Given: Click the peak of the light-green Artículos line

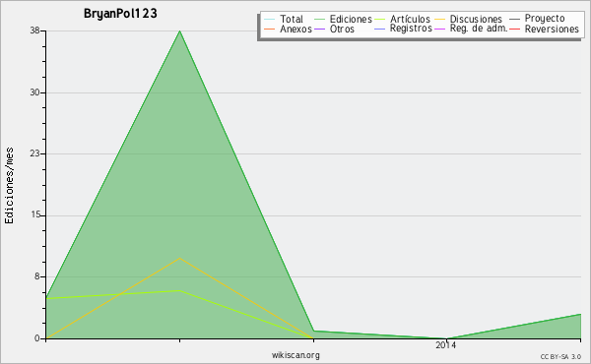Looking at the screenshot, I should click(180, 290).
